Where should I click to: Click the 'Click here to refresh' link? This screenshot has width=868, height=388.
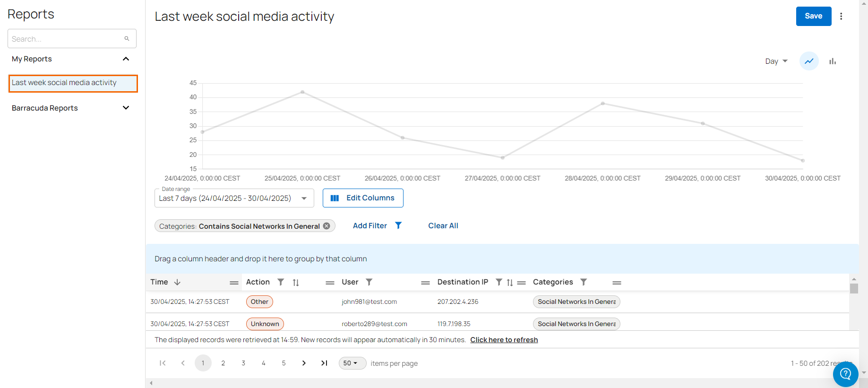(x=504, y=340)
